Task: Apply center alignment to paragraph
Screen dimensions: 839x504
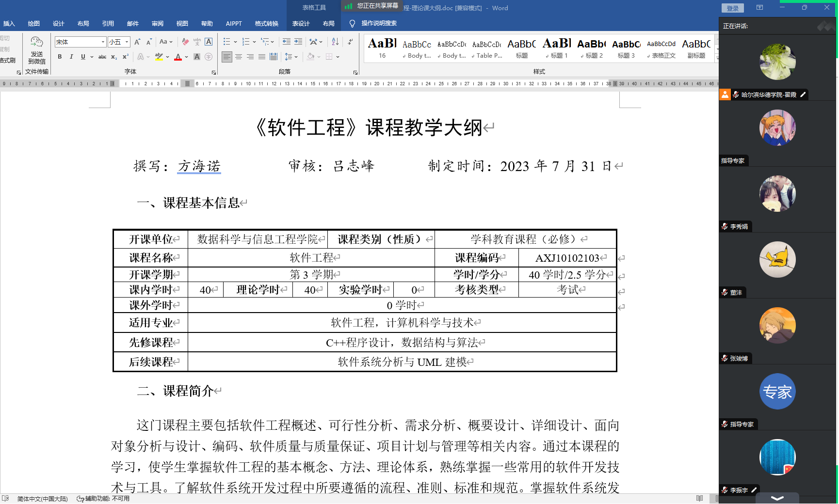Action: pyautogui.click(x=239, y=57)
